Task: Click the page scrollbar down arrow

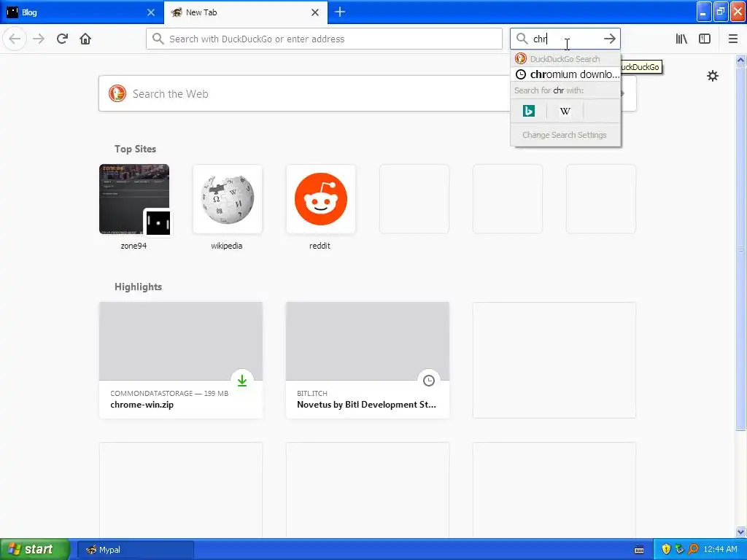Action: point(740,532)
